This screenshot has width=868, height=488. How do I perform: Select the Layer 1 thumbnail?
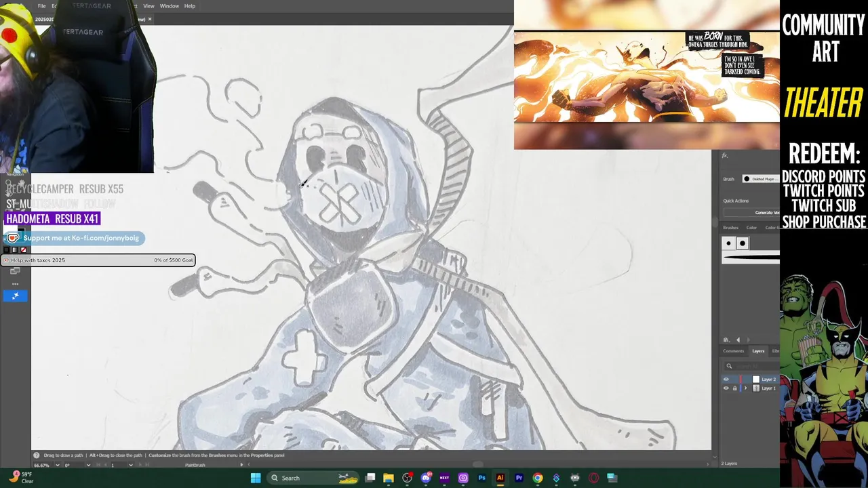(x=756, y=388)
